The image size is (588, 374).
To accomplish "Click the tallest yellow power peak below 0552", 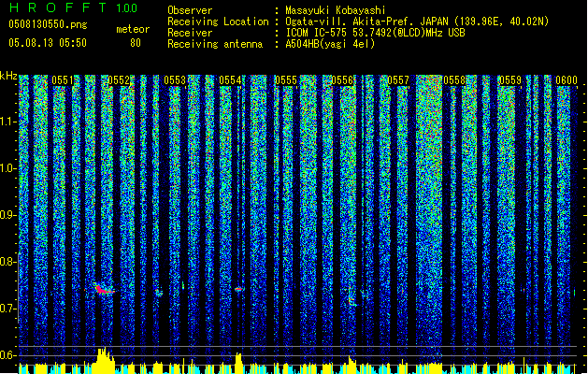I will 103,360.
